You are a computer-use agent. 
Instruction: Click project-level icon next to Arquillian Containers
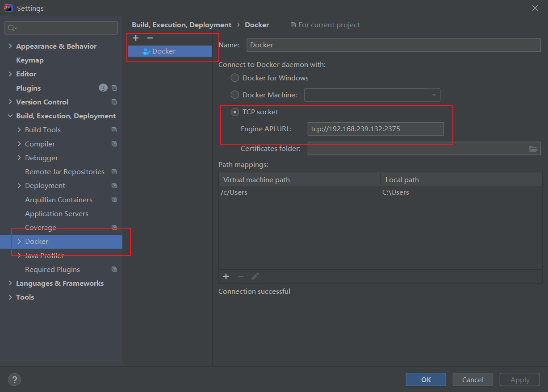pyautogui.click(x=114, y=200)
